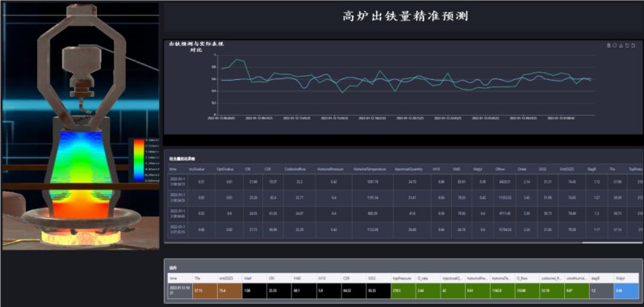
Task: Click the Coldwindflow column header
Action: coord(295,169)
